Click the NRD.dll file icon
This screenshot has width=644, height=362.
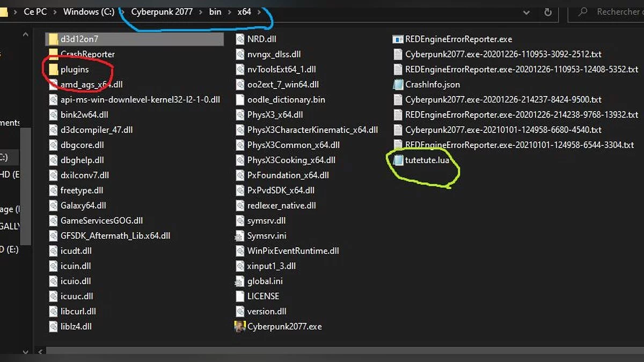(x=239, y=39)
